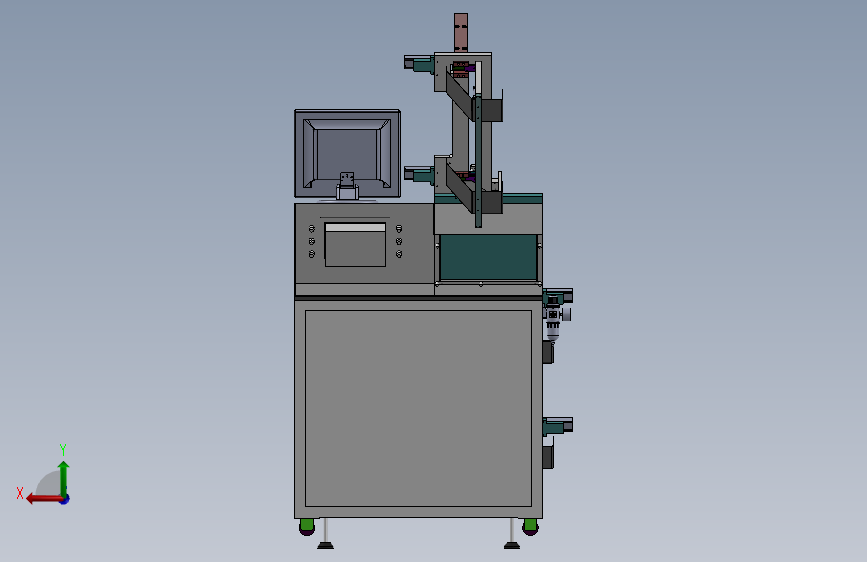The image size is (867, 562).
Task: Select the left green caster wheel
Action: click(307, 527)
